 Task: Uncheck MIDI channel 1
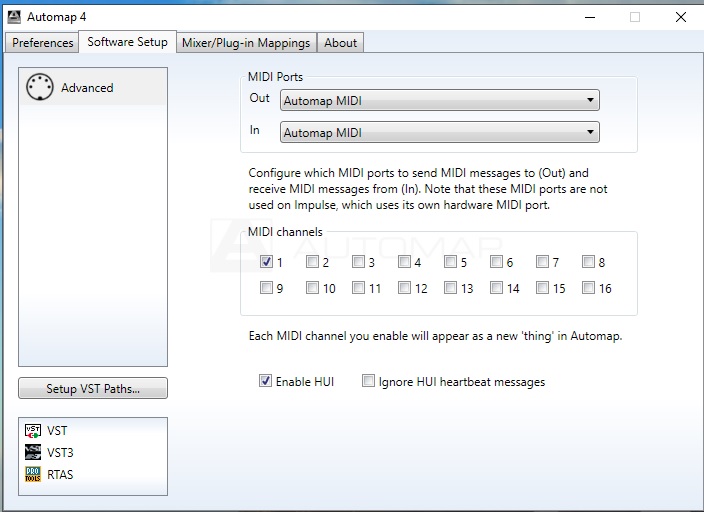click(266, 261)
